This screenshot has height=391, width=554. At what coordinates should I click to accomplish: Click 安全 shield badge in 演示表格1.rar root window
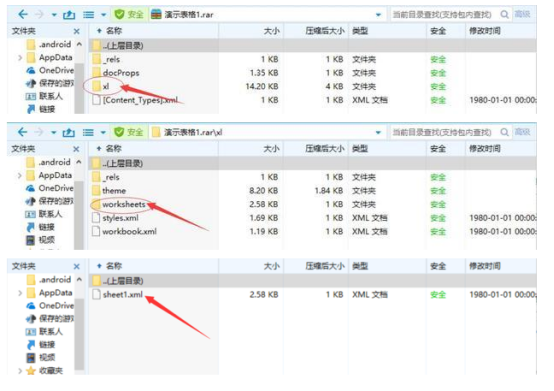tap(129, 14)
